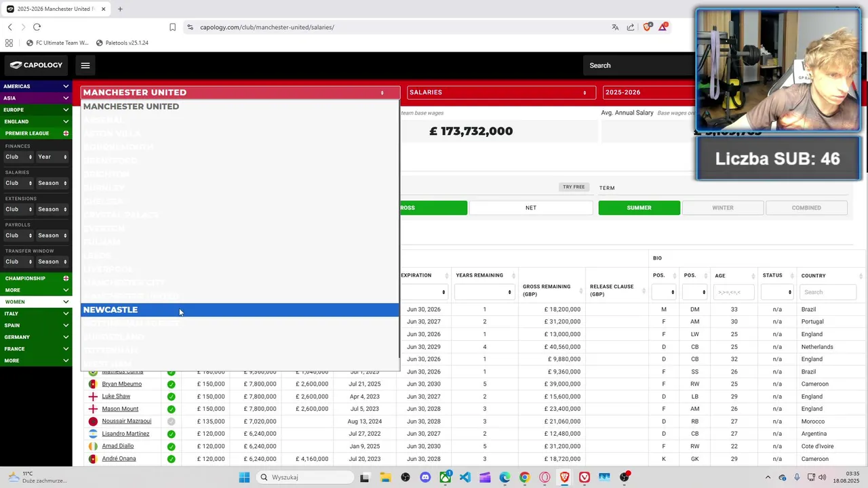Image resolution: width=868 pixels, height=488 pixels.
Task: Click the microphone tray icon
Action: coord(797,477)
